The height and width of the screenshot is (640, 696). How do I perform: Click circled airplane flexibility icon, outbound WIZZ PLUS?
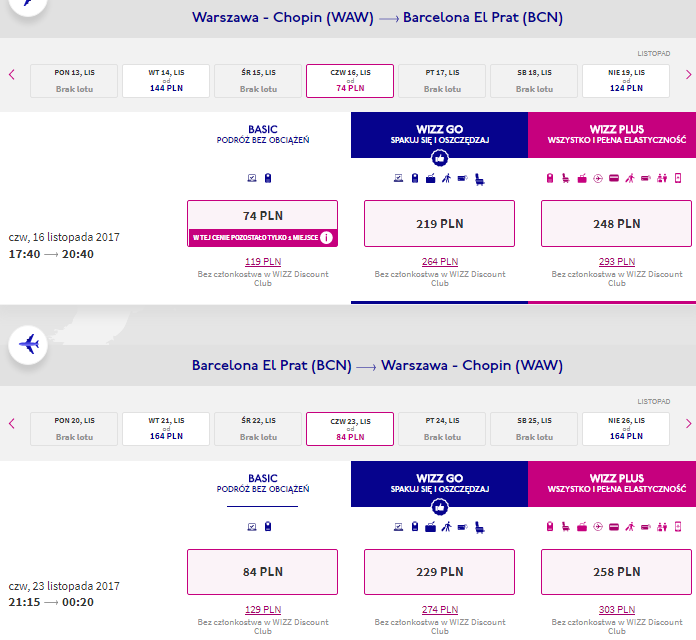(x=598, y=178)
